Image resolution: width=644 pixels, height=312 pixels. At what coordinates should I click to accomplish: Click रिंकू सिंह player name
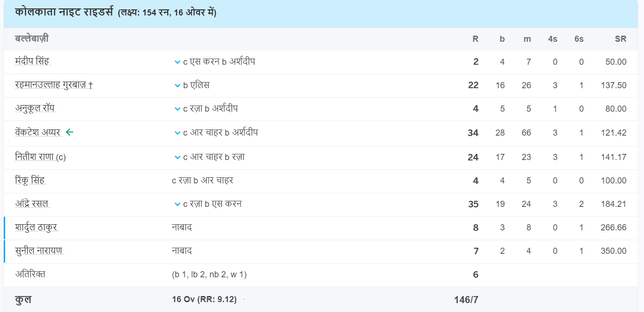click(30, 181)
